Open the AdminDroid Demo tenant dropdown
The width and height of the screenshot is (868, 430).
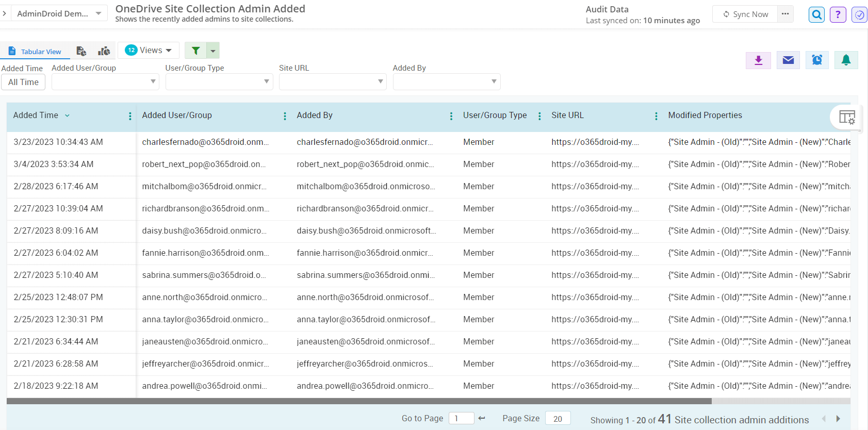coord(59,13)
